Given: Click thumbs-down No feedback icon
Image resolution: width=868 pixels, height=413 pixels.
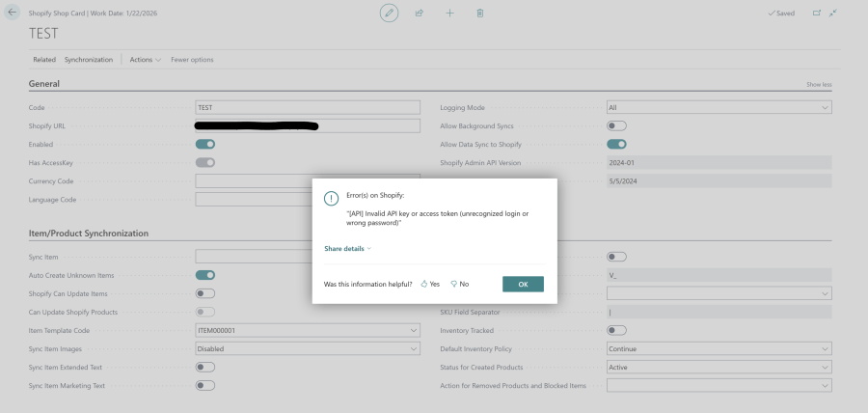Looking at the screenshot, I should [x=454, y=284].
